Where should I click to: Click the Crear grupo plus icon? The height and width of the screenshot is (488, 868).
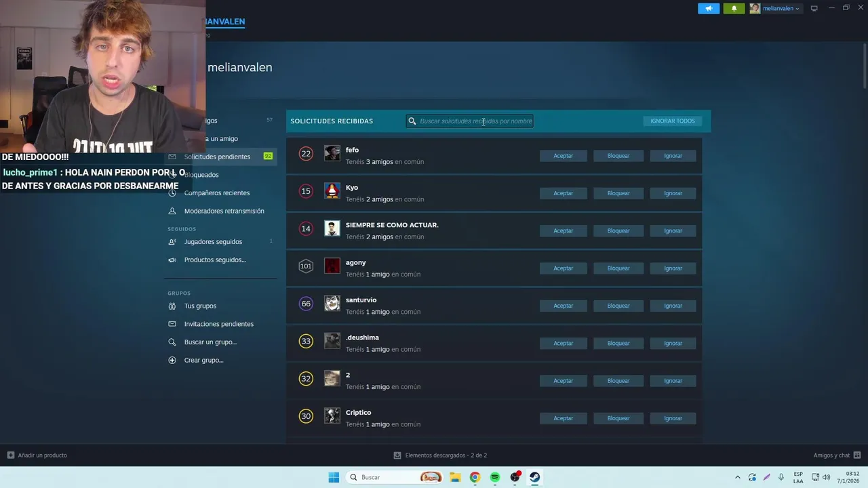172,360
